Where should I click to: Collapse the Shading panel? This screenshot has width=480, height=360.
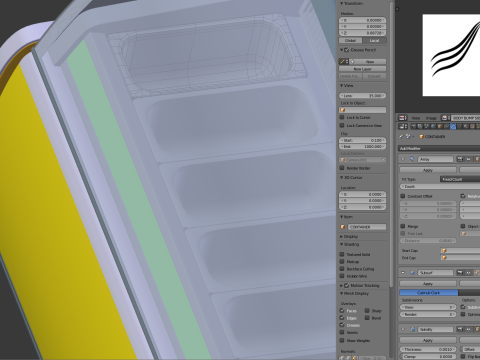(x=342, y=244)
